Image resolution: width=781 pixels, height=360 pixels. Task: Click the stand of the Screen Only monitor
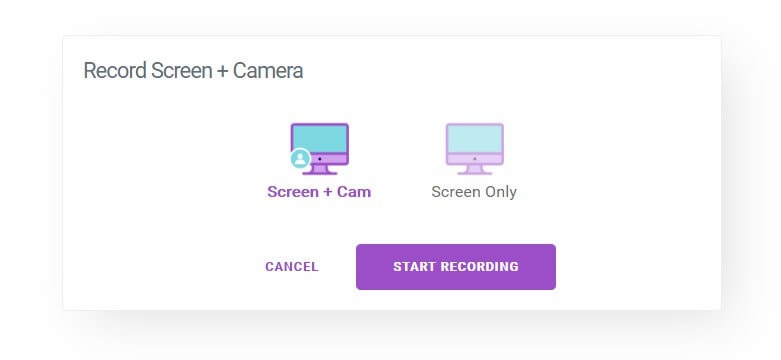point(475,170)
